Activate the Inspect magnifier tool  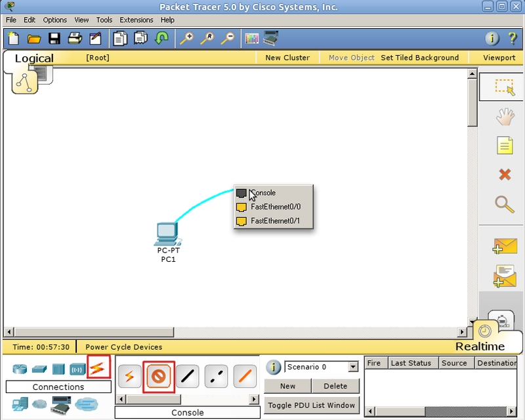tap(504, 204)
